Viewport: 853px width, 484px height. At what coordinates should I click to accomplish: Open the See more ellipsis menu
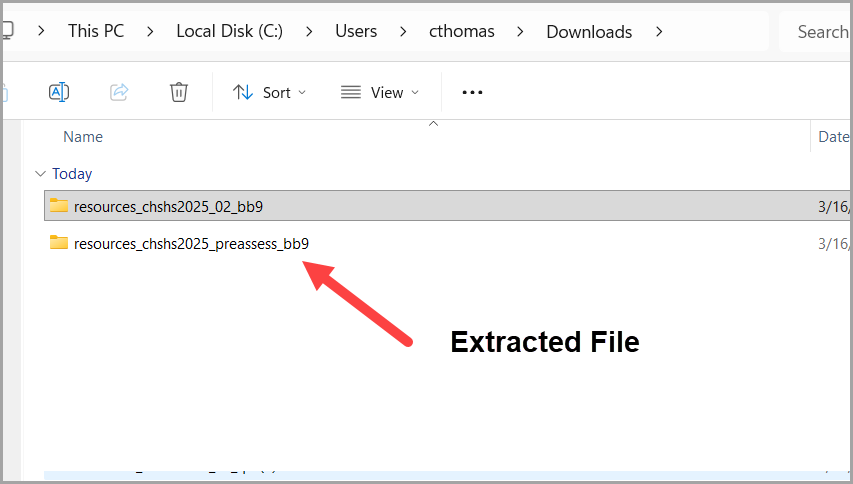tap(472, 92)
